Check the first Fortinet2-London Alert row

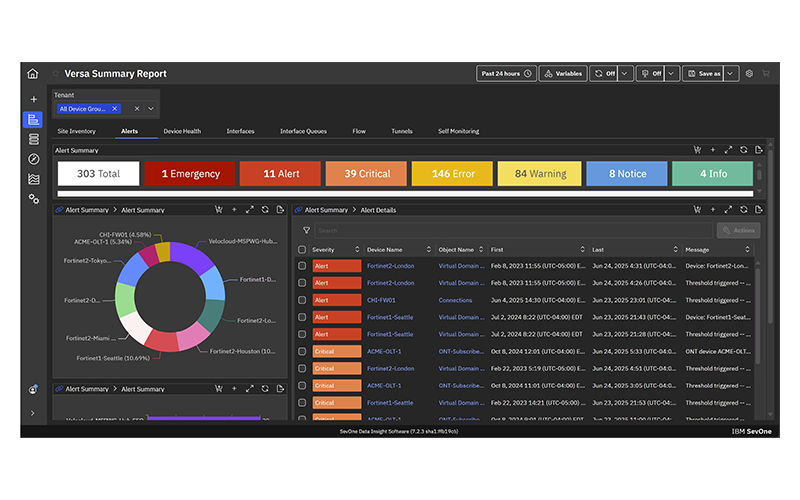click(302, 266)
